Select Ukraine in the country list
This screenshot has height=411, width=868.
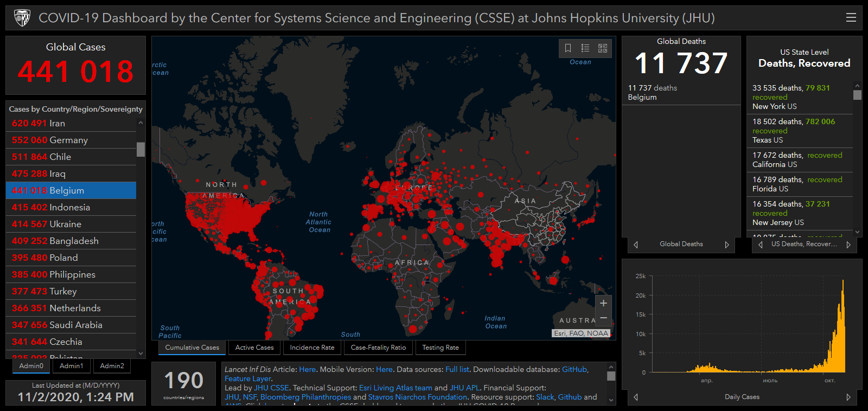[71, 224]
